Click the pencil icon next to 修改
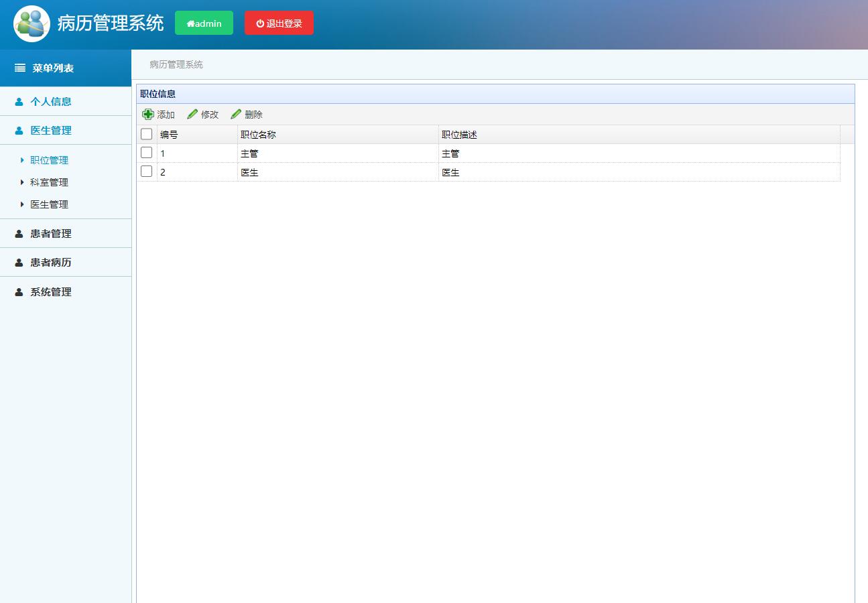The width and height of the screenshot is (868, 603). [192, 115]
